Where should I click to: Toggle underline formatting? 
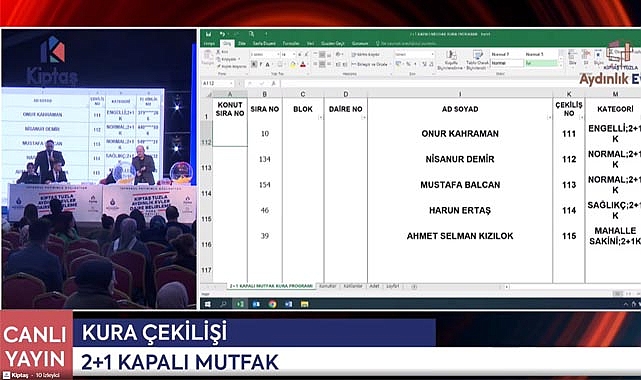pos(268,65)
